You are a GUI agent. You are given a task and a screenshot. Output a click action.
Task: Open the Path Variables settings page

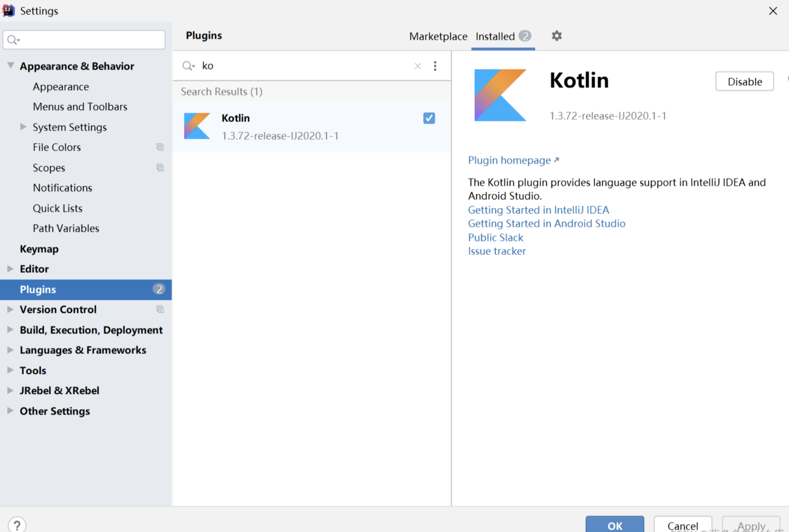tap(66, 228)
